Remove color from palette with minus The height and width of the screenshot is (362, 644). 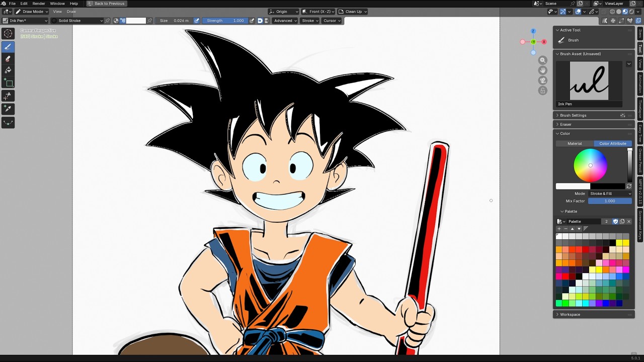566,229
